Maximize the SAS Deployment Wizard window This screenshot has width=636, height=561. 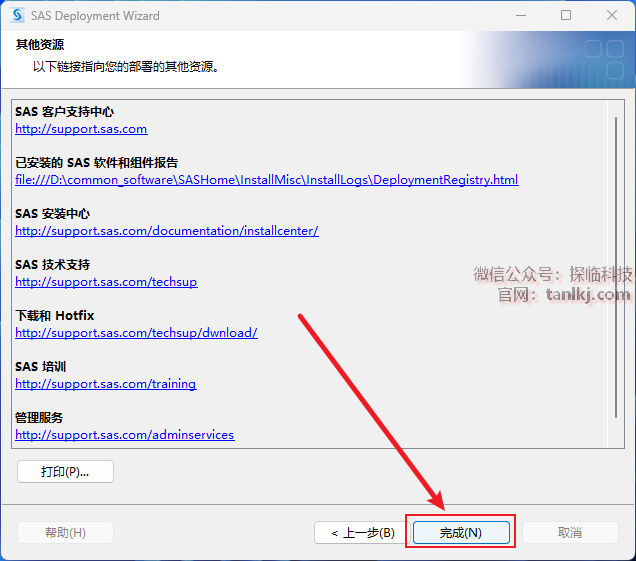point(566,15)
